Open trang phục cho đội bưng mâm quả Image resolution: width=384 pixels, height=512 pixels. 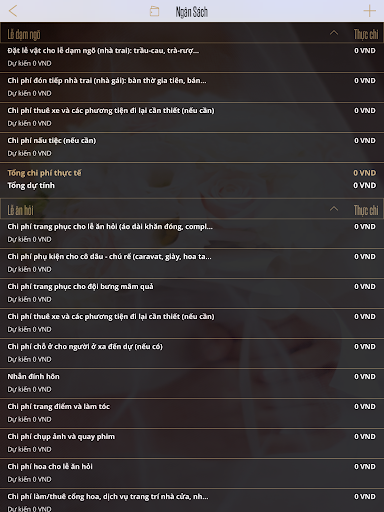coord(192,293)
